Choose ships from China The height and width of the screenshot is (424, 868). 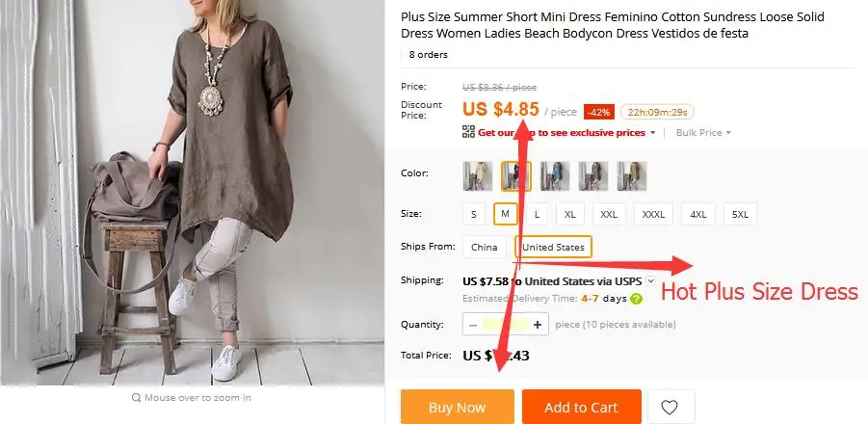coord(485,247)
